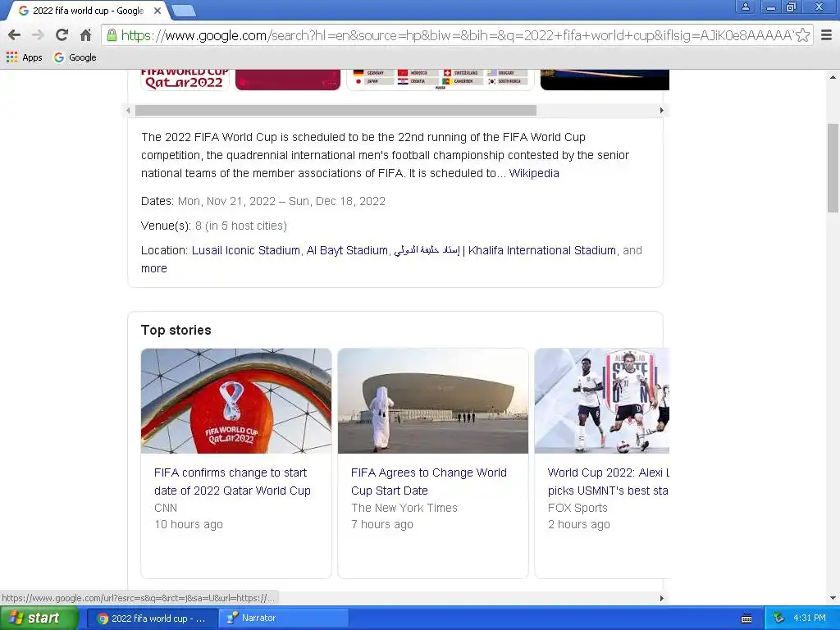Click 'FOX Sports' source text

click(577, 508)
